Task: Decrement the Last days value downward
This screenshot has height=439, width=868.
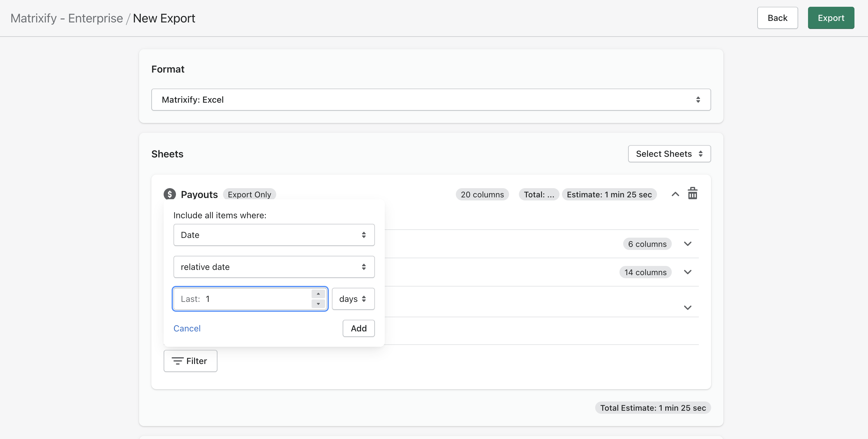Action: tap(318, 304)
